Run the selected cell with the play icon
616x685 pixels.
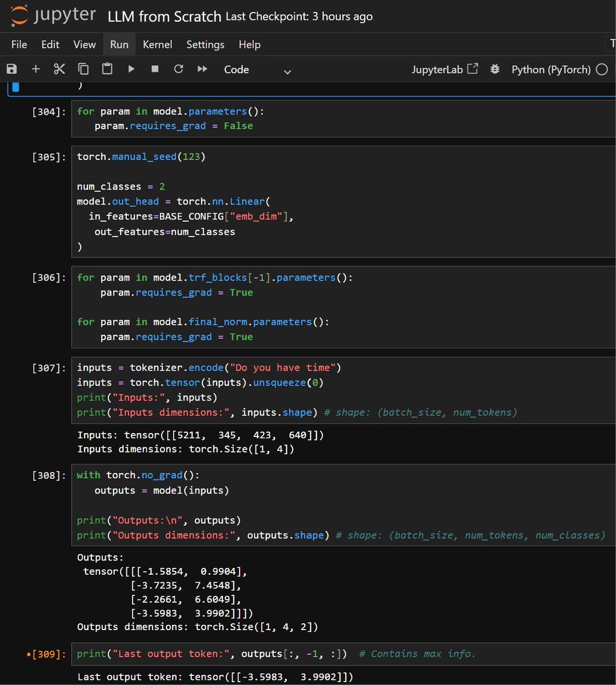(x=131, y=69)
